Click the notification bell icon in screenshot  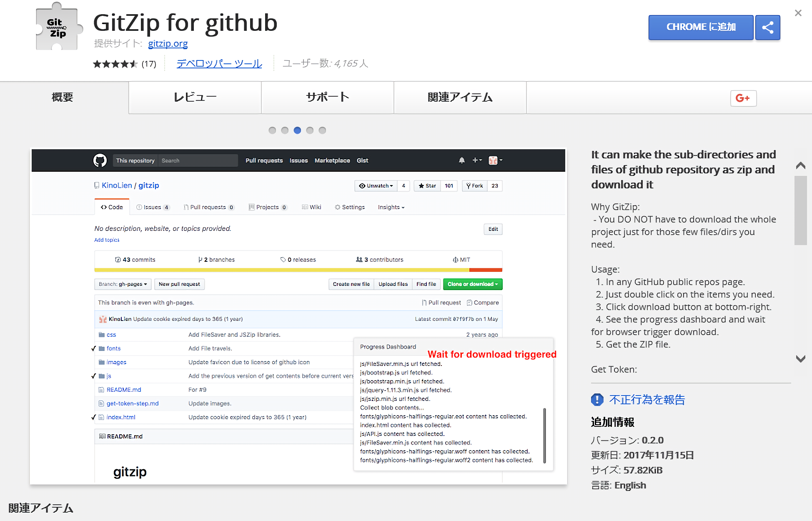pyautogui.click(x=461, y=160)
